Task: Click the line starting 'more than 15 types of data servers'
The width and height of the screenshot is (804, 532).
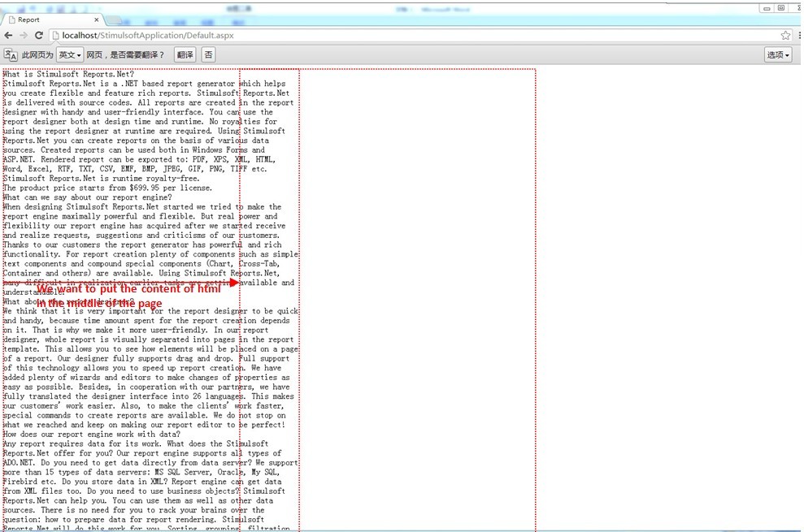Action: pyautogui.click(x=141, y=472)
